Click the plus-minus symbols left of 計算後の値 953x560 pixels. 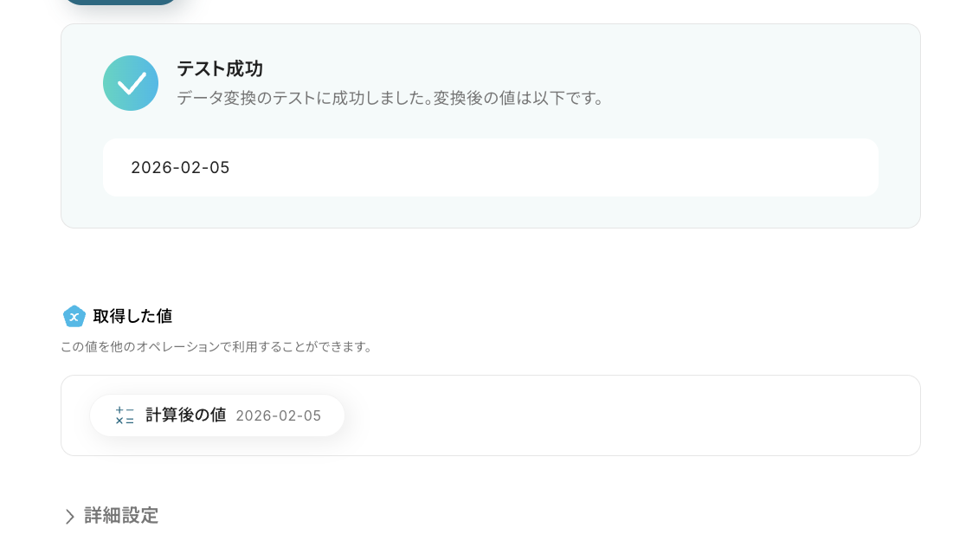click(125, 409)
